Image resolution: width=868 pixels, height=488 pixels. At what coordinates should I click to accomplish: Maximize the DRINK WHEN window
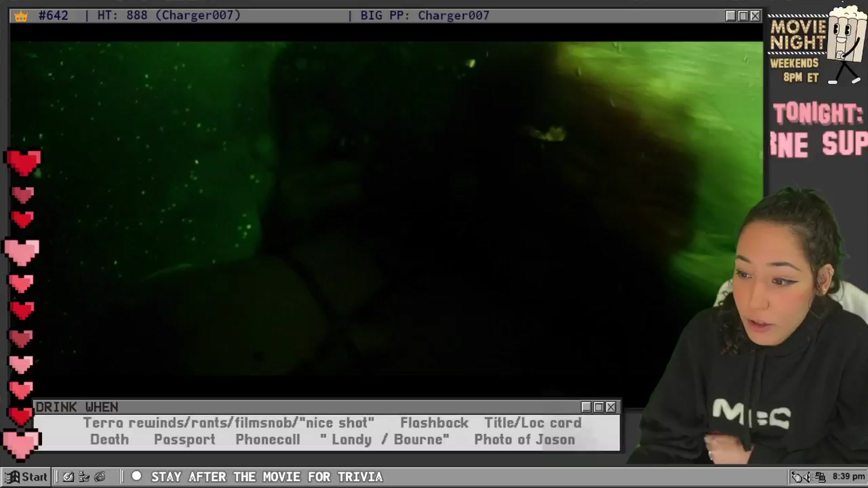point(599,407)
